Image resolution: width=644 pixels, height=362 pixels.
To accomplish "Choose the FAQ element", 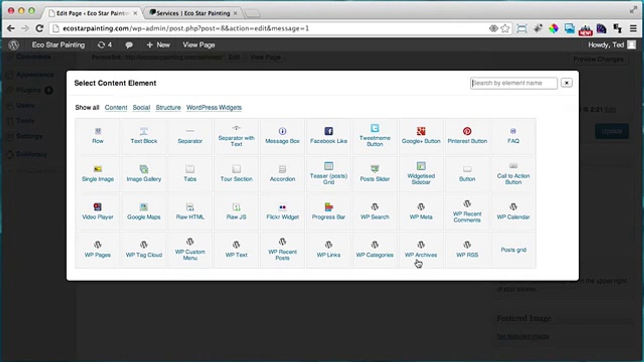I will (513, 136).
